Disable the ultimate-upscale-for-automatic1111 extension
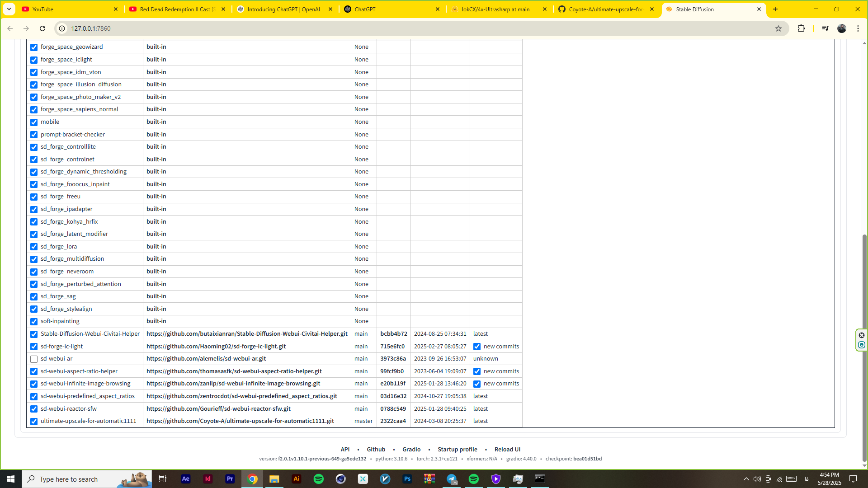Screen dimensions: 868x488 tap(34, 422)
